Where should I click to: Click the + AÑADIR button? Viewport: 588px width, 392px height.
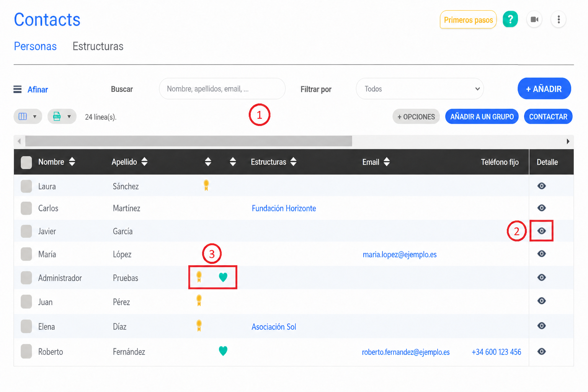click(x=544, y=89)
